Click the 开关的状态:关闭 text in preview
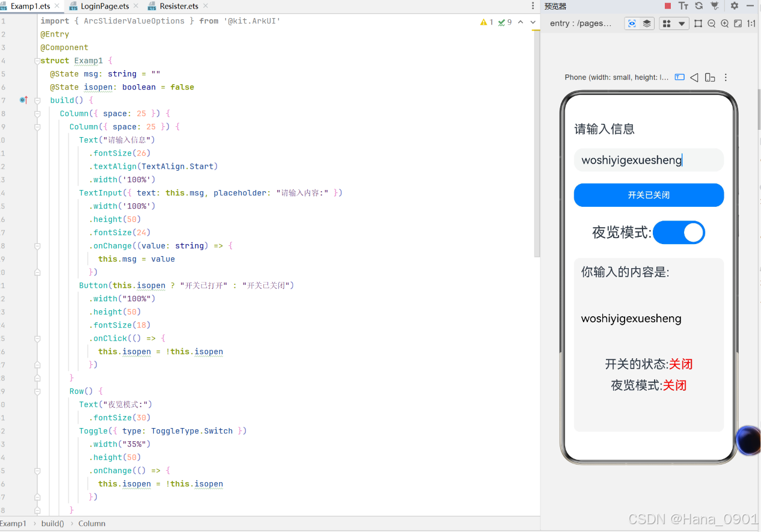 pos(649,364)
